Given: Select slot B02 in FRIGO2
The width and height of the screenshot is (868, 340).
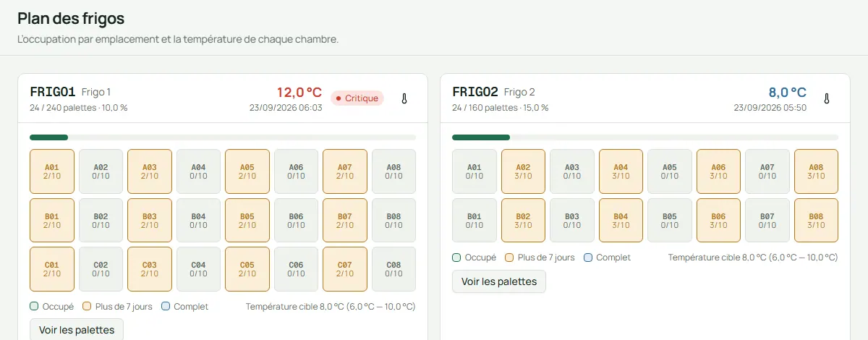Looking at the screenshot, I should pyautogui.click(x=523, y=221).
